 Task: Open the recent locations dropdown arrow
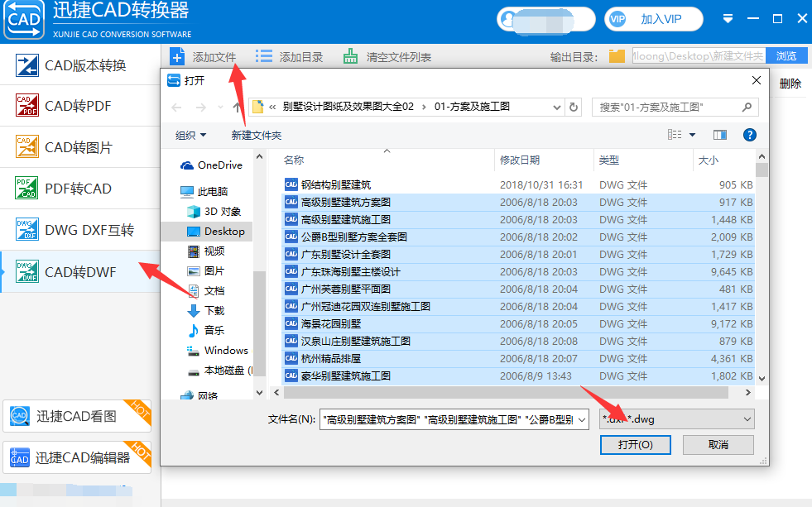[220, 107]
